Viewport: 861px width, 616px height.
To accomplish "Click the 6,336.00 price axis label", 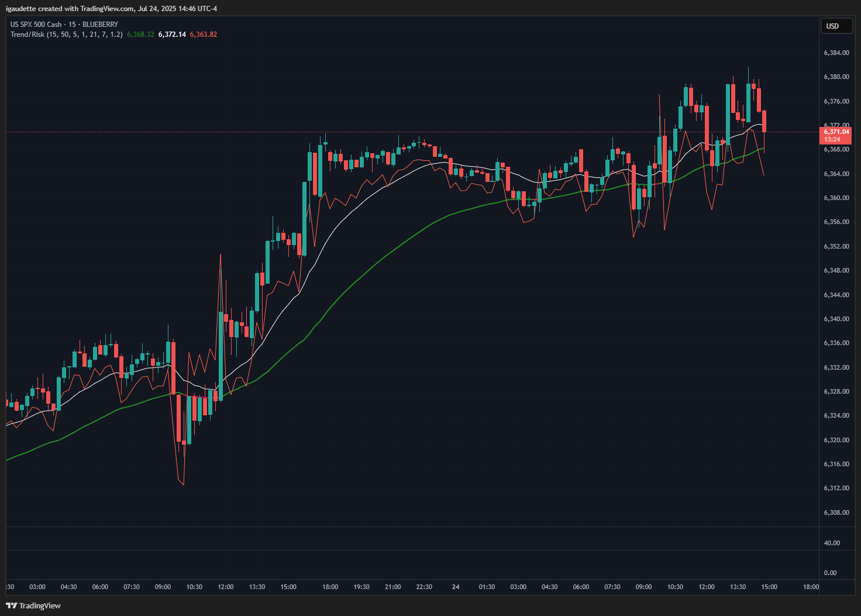I will coord(836,343).
